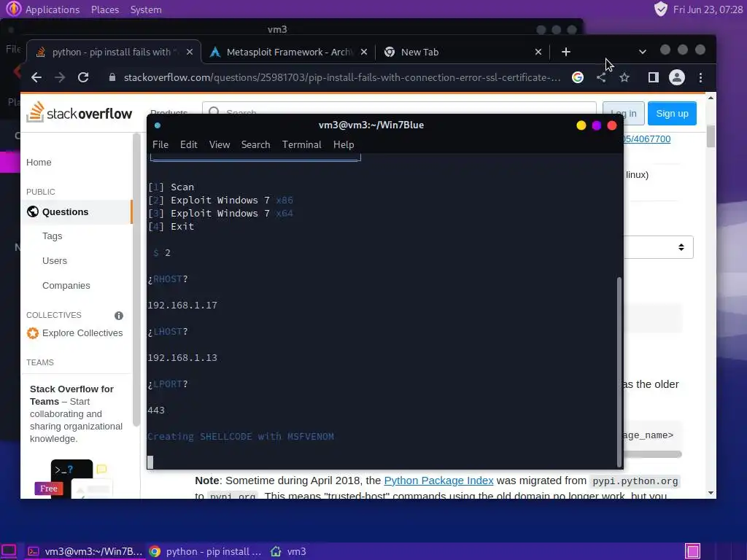Switch to New Tab tab

tap(462, 52)
